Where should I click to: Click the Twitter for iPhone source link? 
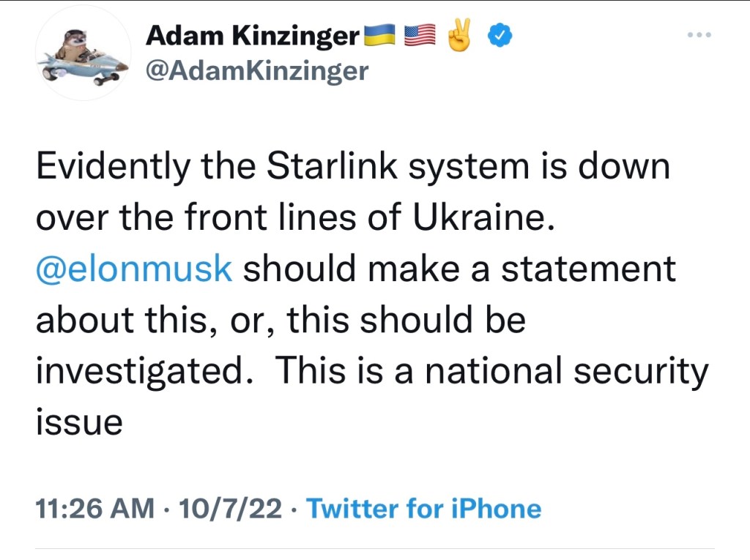pos(423,508)
